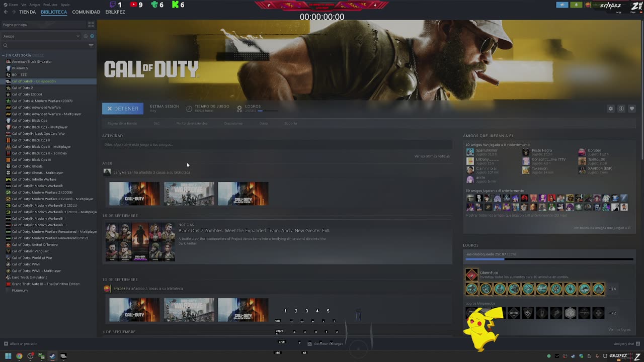Add Call of Duty to favorites with heart
Screen dimensions: 644x362
click(x=632, y=109)
